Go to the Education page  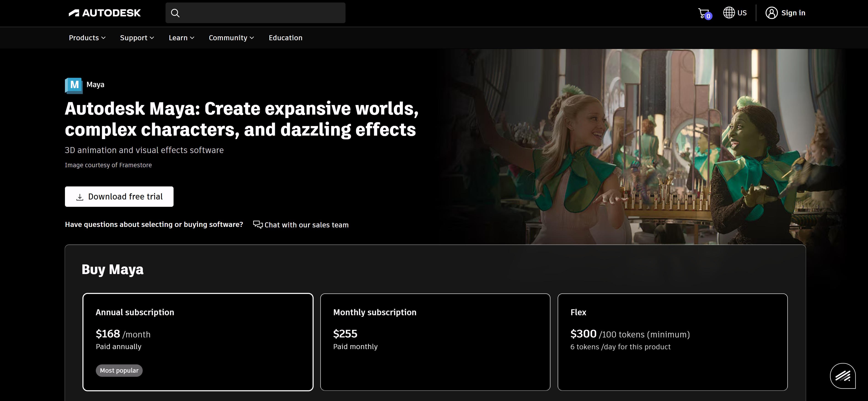pyautogui.click(x=285, y=38)
